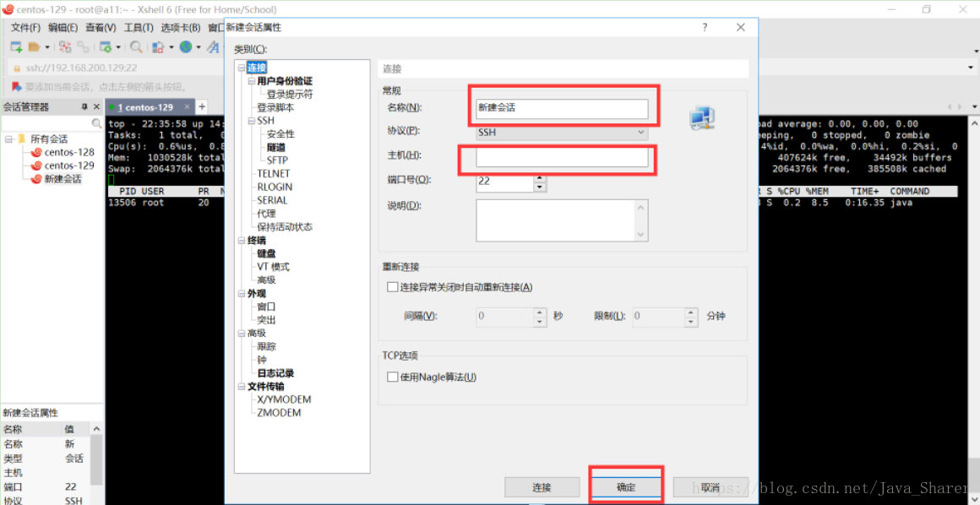The width and height of the screenshot is (980, 505).
Task: Collapse the 高级 category node
Action: (x=242, y=333)
